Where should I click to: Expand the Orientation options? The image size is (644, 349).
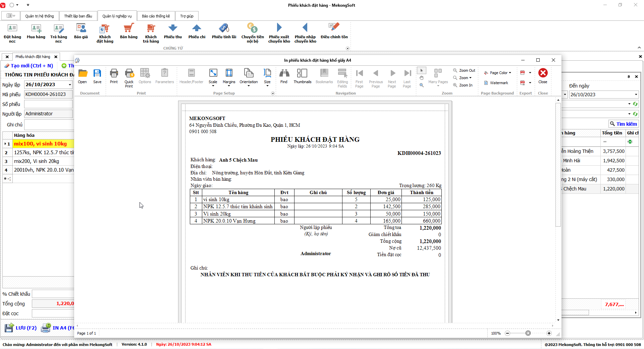249,86
